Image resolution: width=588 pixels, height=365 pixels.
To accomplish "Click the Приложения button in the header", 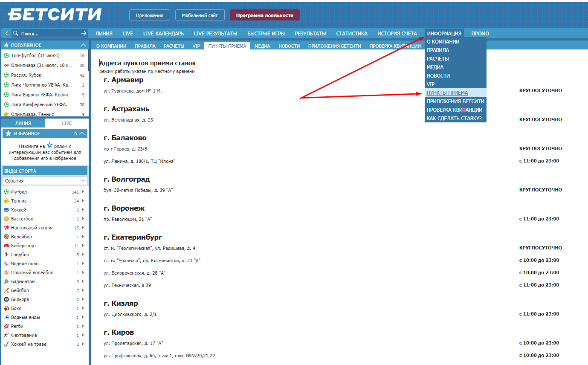I will (x=150, y=15).
